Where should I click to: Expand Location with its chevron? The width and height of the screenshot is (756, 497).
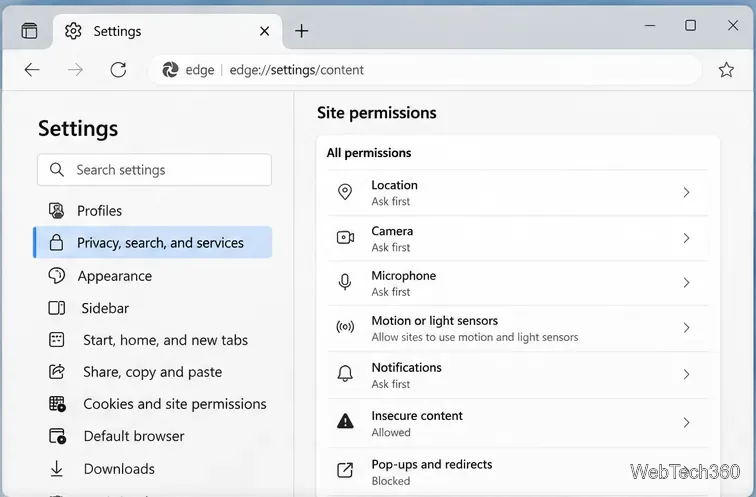[x=686, y=192]
